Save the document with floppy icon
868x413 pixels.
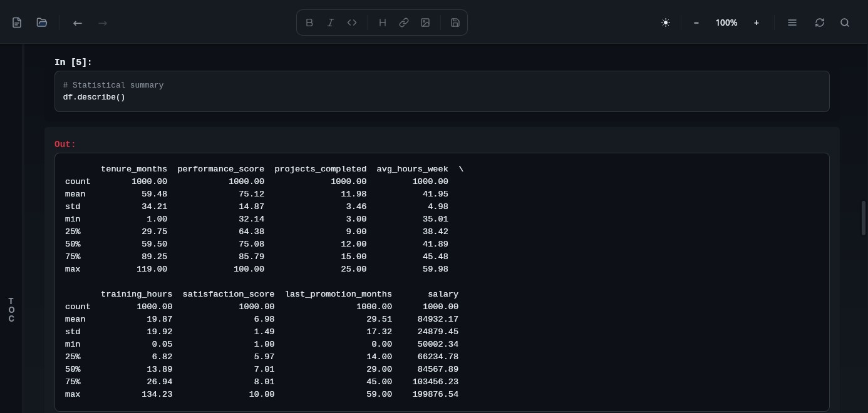tap(455, 23)
